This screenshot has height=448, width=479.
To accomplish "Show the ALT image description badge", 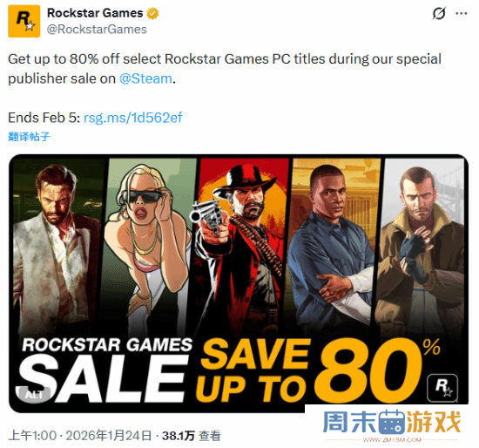I will (x=34, y=395).
